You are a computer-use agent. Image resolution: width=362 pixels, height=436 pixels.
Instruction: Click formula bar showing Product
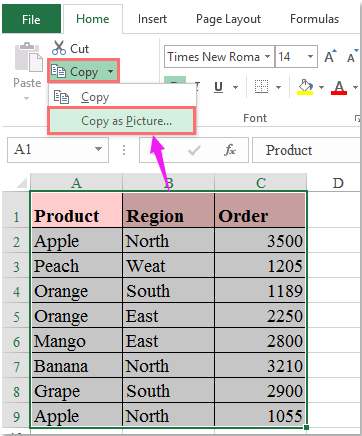307,150
